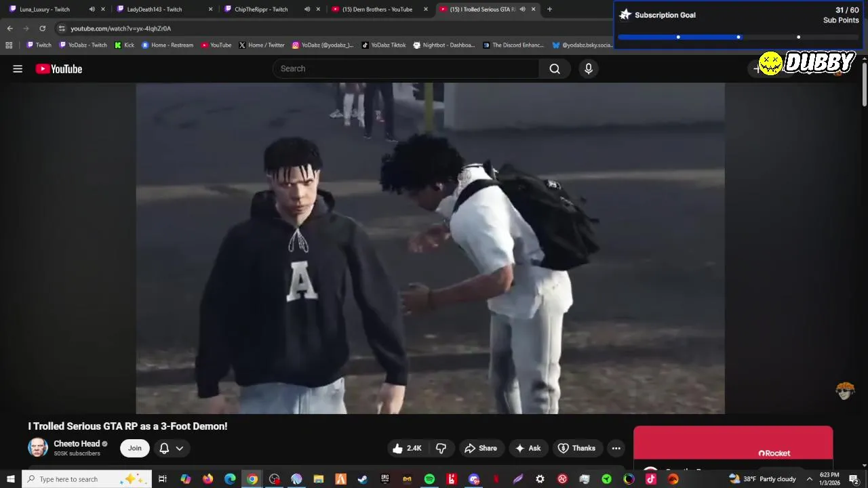868x488 pixels.
Task: Open The Discord Enhancer bookmark
Action: 513,45
